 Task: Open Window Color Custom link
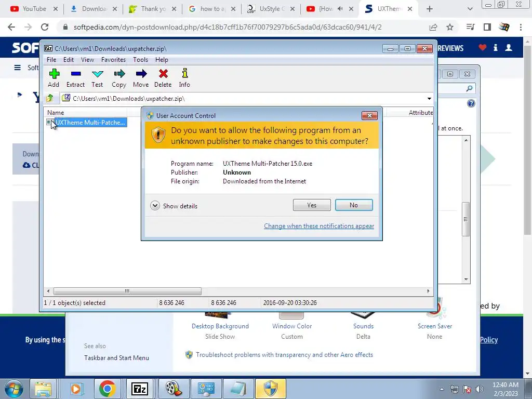tap(292, 327)
